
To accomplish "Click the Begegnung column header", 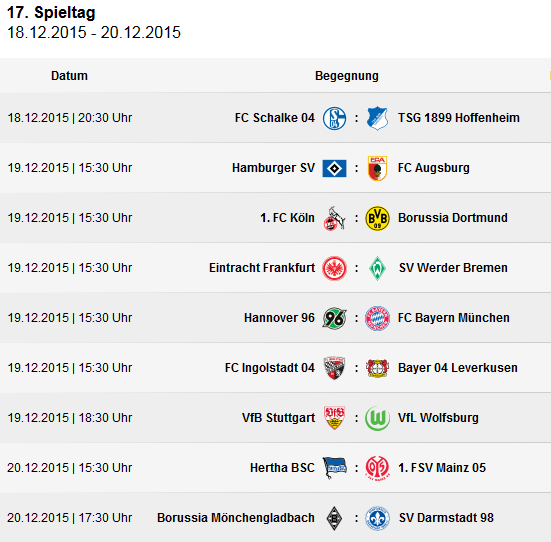I will click(346, 76).
